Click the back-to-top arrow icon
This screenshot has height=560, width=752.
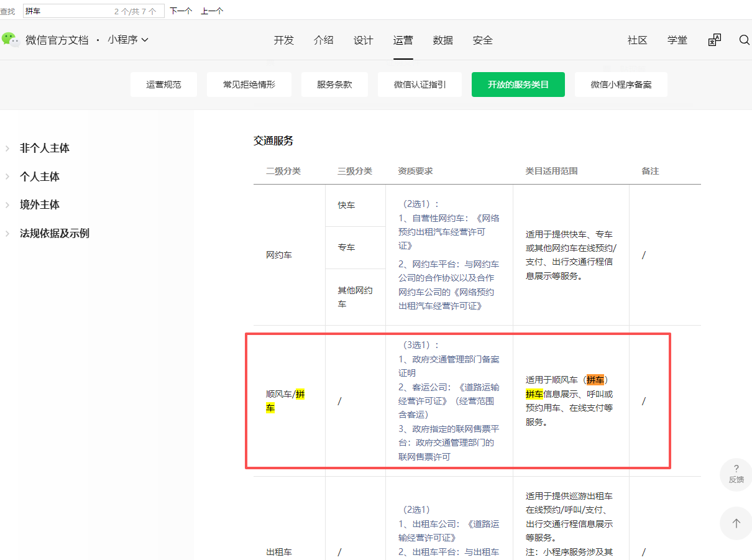pos(736,523)
